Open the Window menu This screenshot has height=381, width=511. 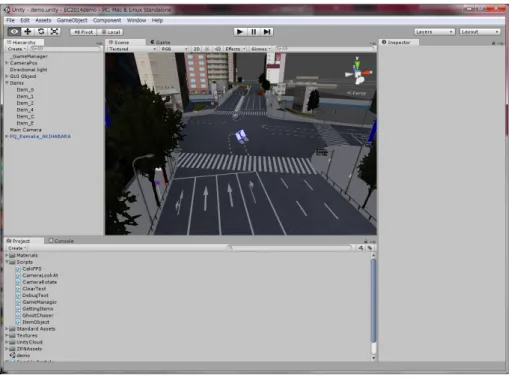point(136,20)
